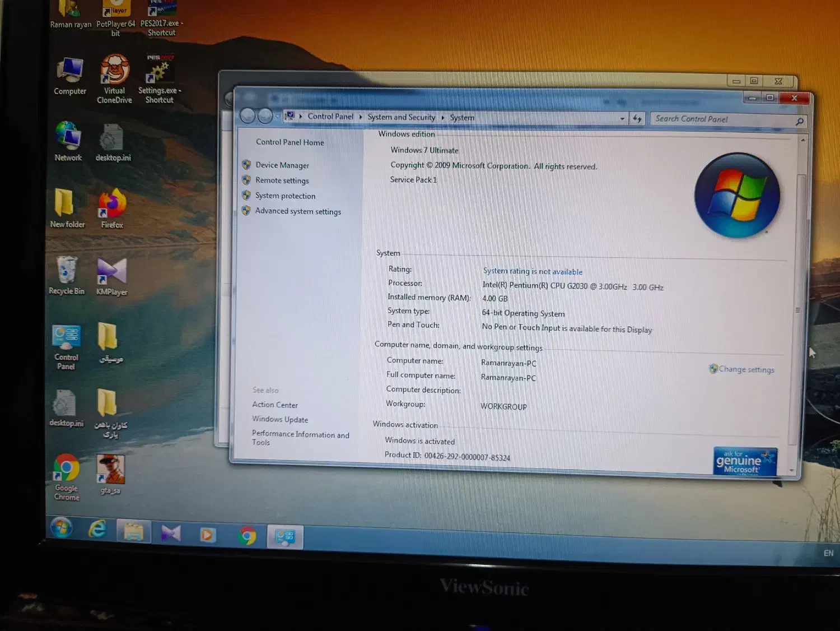Click System protection in left pane
This screenshot has width=840, height=631.
(x=285, y=196)
